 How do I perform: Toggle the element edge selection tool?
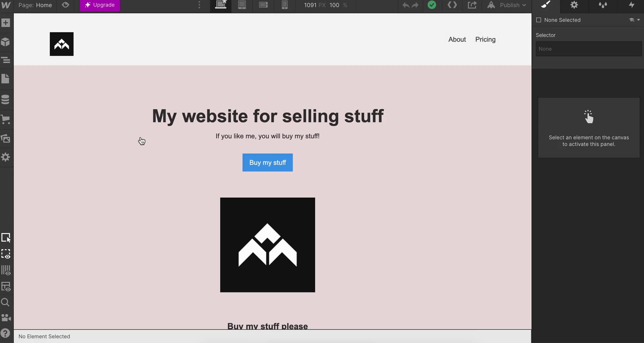click(x=6, y=238)
